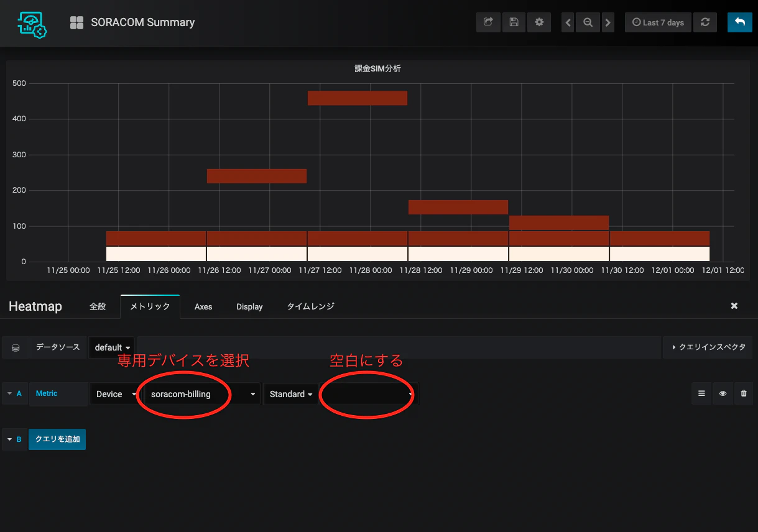Open the blank metric dropdown
Image resolution: width=758 pixels, height=532 pixels.
369,394
